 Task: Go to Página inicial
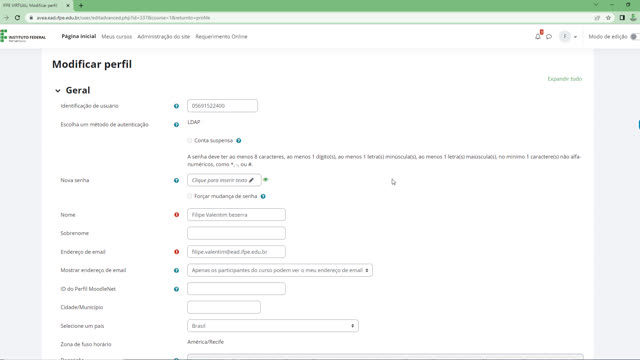[79, 36]
